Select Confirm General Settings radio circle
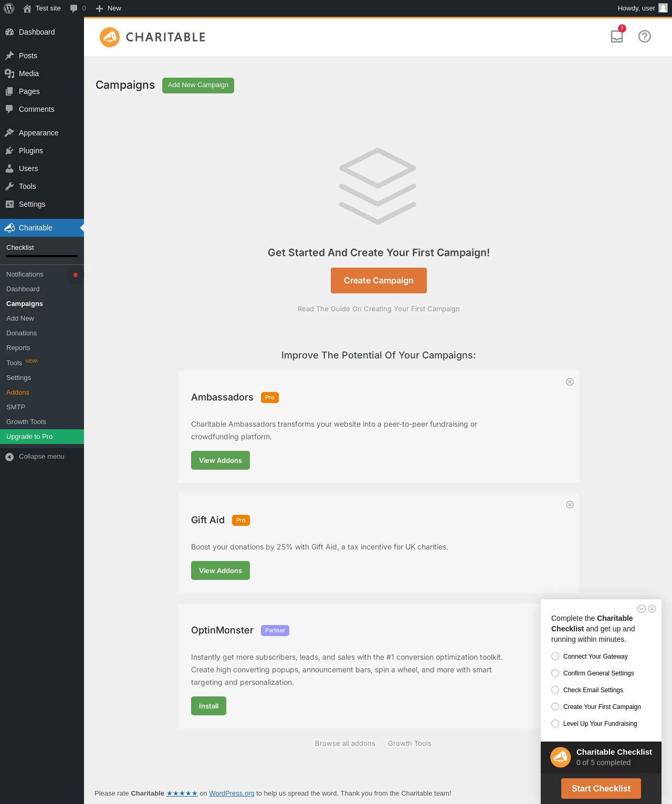The width and height of the screenshot is (672, 804). click(555, 673)
